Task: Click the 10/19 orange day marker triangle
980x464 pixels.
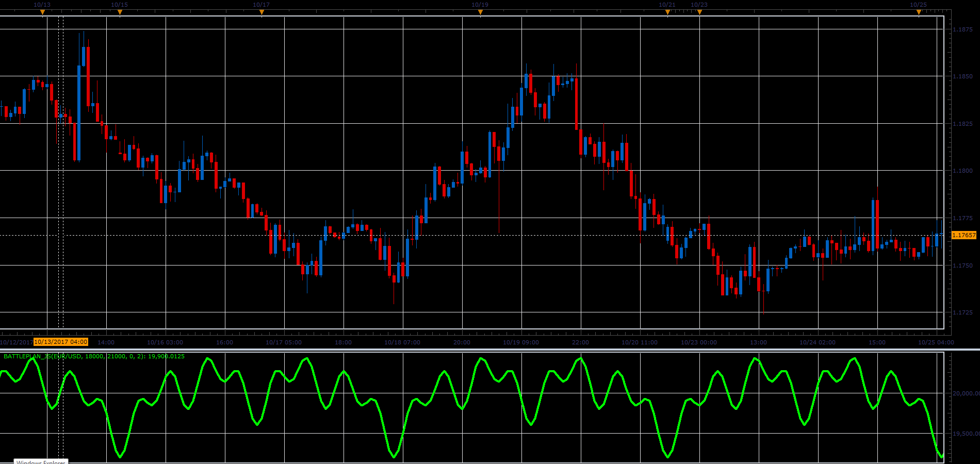Action: (480, 12)
